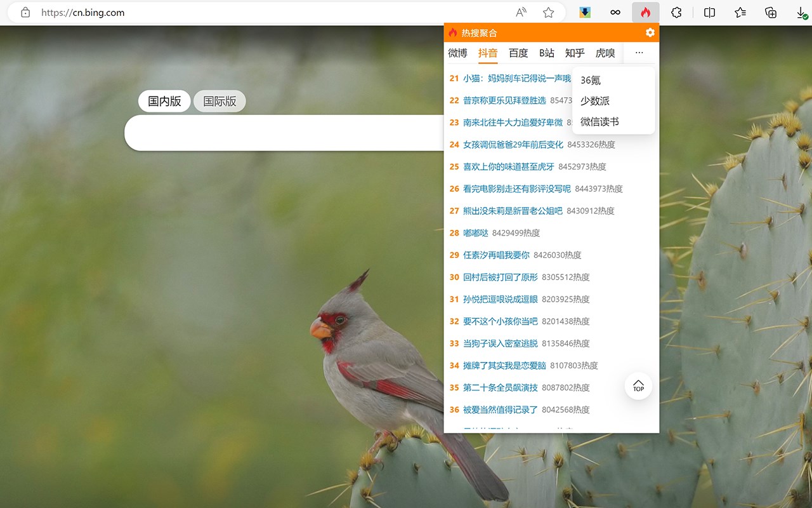Collapse the more sources ellipsis menu
Image resolution: width=812 pixels, height=508 pixels.
point(639,53)
